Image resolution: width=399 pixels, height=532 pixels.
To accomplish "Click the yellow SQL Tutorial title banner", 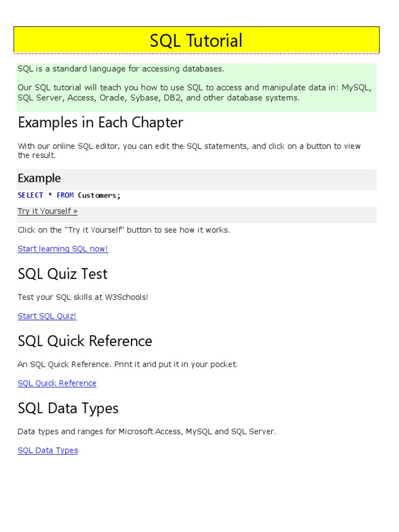I will coord(196,41).
